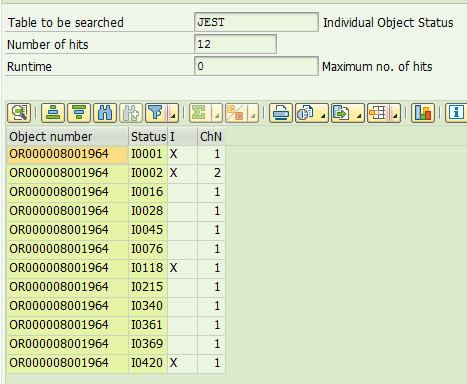Sort rows in ascending order
The image size is (467, 384).
tap(53, 113)
